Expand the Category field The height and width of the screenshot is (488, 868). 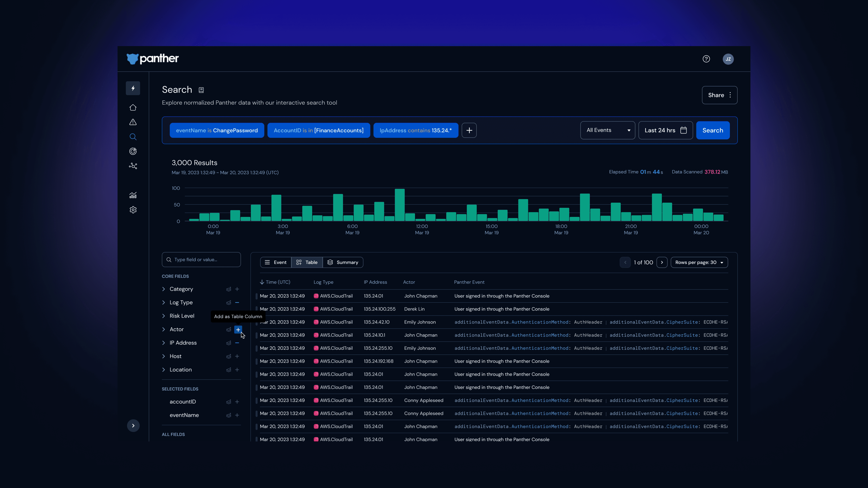(x=164, y=289)
